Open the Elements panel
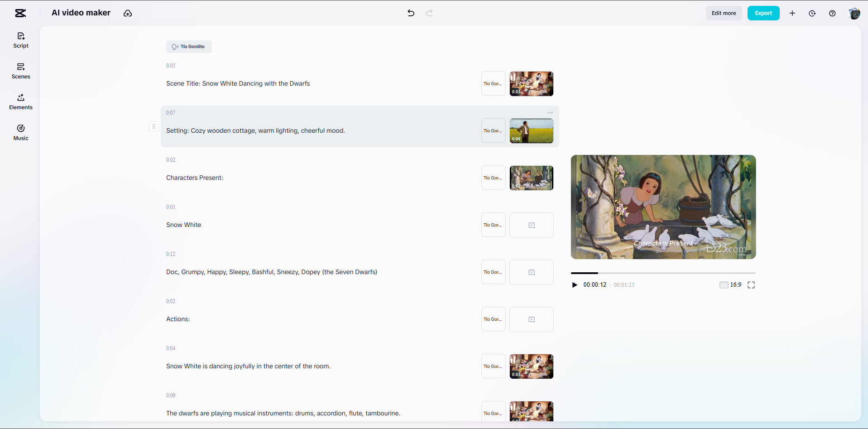This screenshot has height=429, width=868. [x=21, y=101]
